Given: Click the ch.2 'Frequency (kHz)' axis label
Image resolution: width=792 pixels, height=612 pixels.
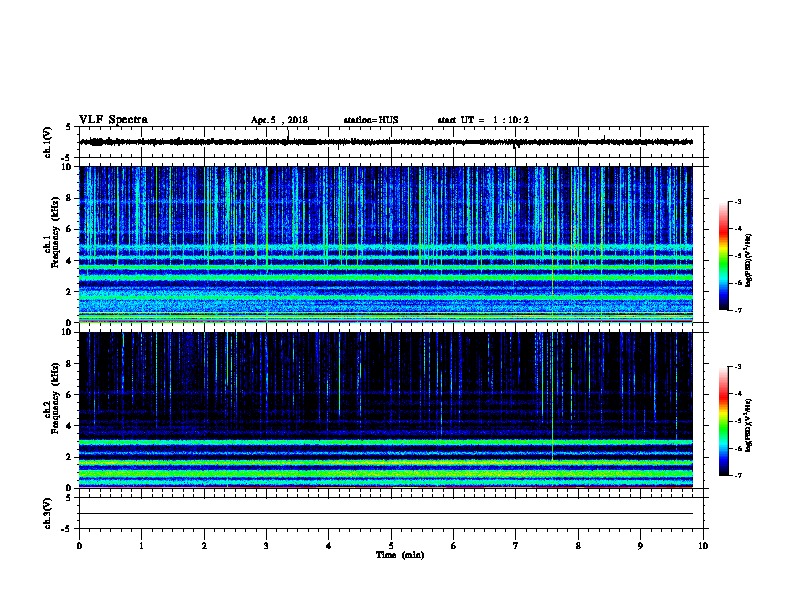Looking at the screenshot, I should [x=55, y=398].
